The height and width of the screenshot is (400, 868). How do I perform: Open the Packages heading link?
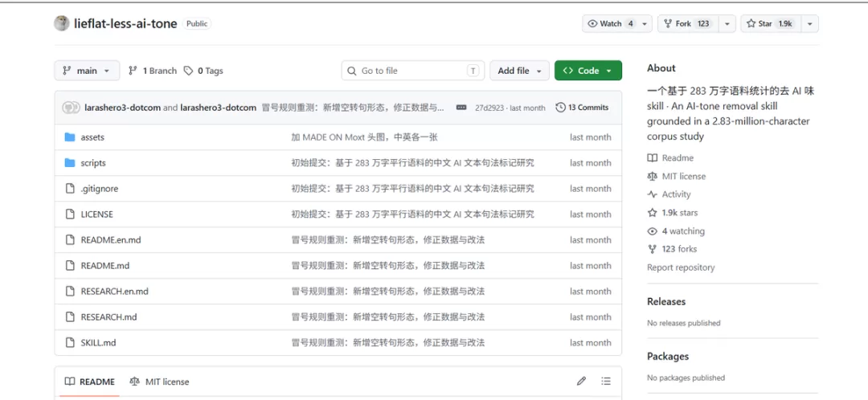[x=668, y=357]
